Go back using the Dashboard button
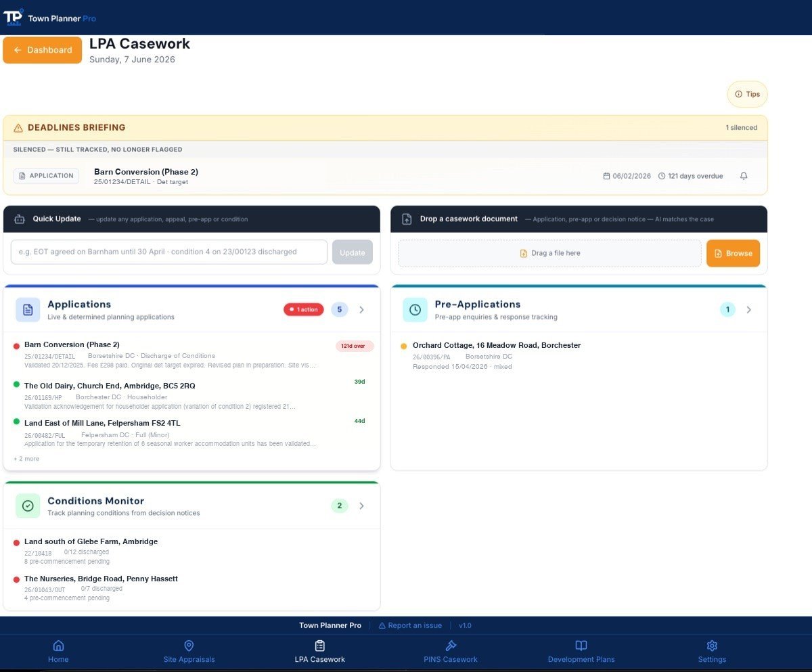 (43, 50)
